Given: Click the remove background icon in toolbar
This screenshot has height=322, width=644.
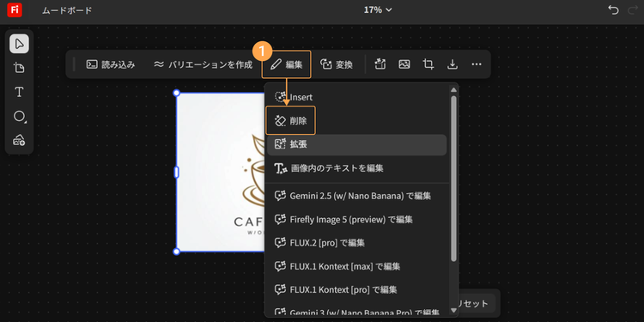Looking at the screenshot, I should 380,64.
